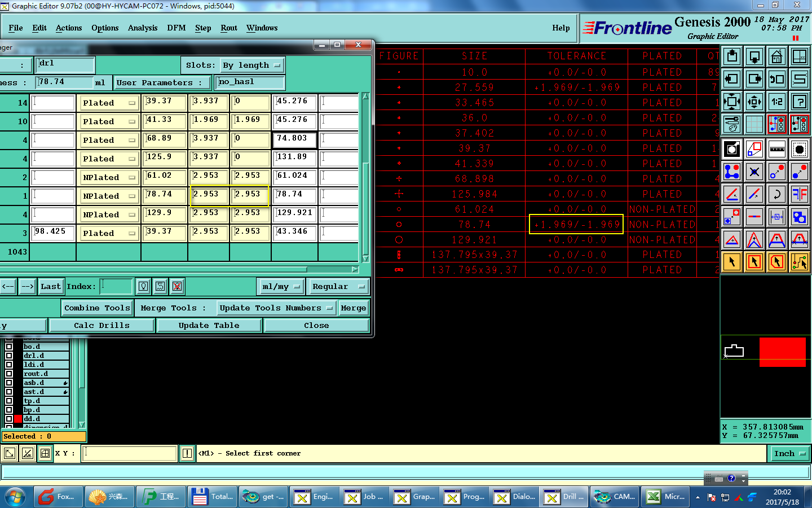Click the pan right view icon
The image size is (812, 508).
pyautogui.click(x=754, y=79)
